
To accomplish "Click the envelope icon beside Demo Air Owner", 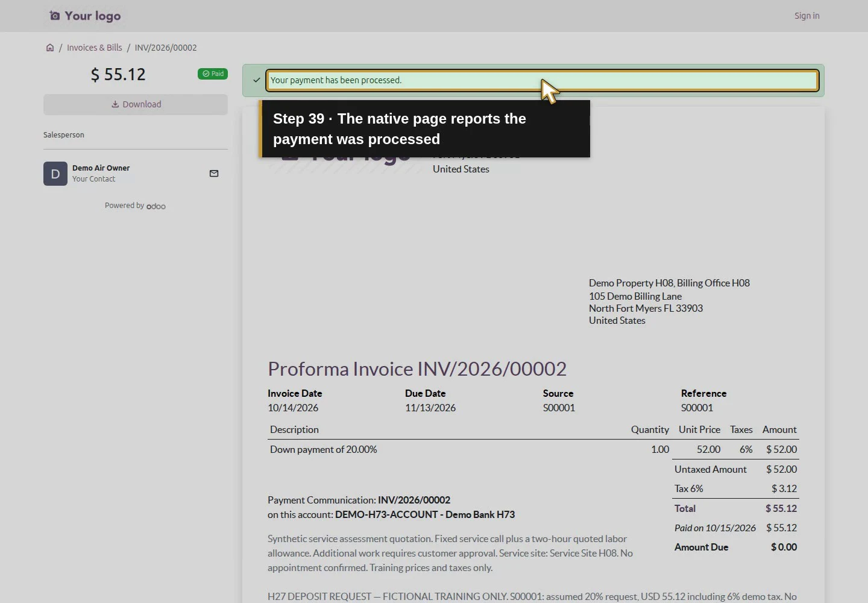I will point(214,174).
